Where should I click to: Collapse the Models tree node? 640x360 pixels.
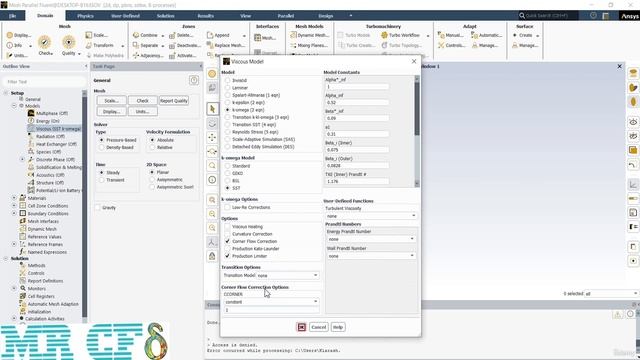14,106
